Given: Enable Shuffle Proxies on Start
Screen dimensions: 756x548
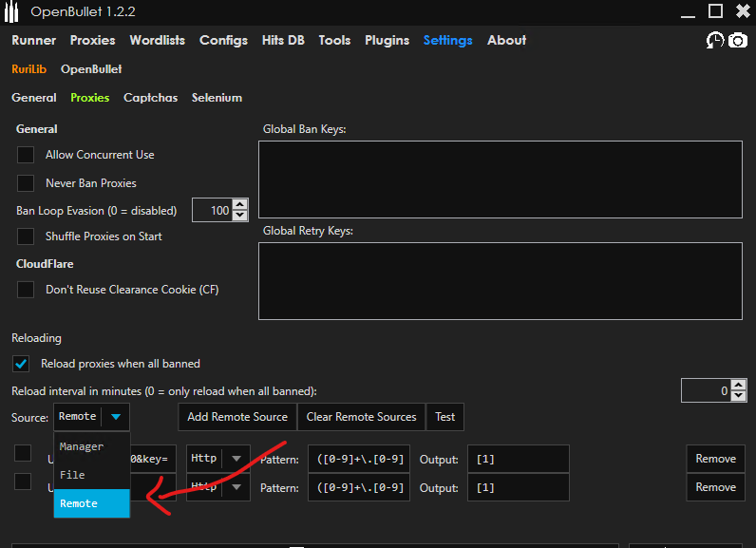Looking at the screenshot, I should pos(26,236).
